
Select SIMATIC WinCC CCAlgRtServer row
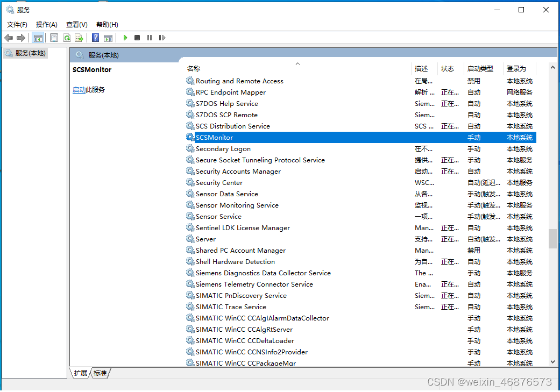pos(361,330)
